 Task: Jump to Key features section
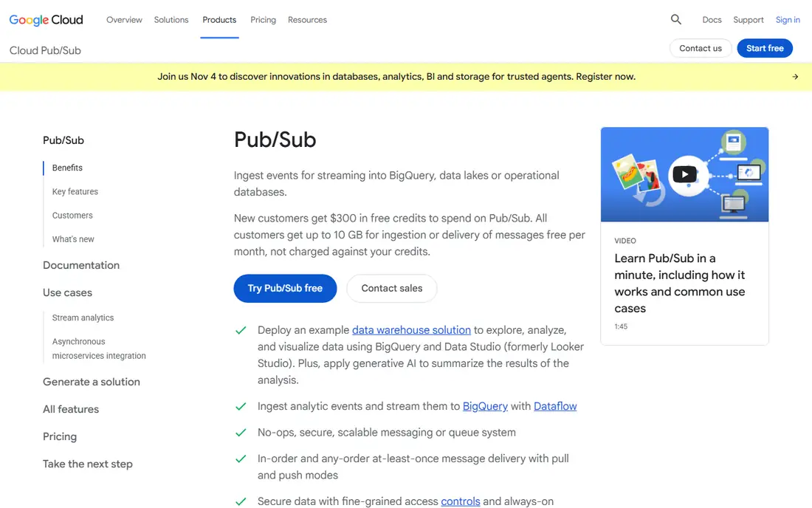75,191
